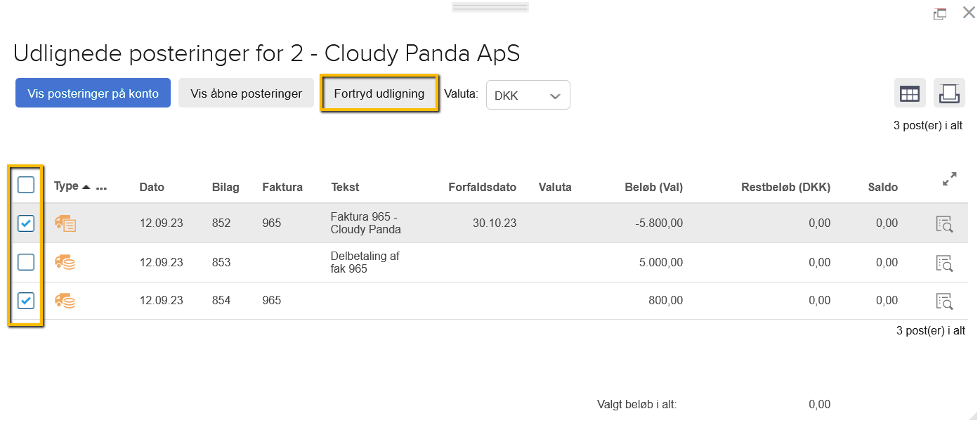Uncheck the checkbox for bilag 852

[26, 223]
